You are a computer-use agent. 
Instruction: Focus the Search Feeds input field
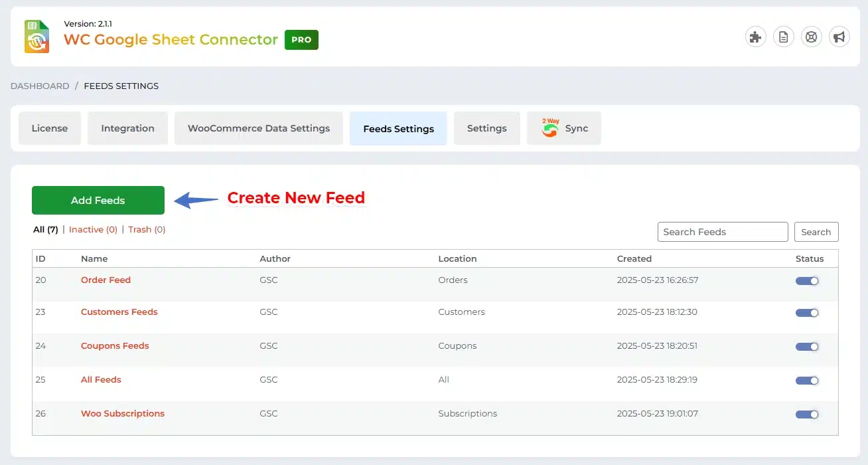click(722, 232)
